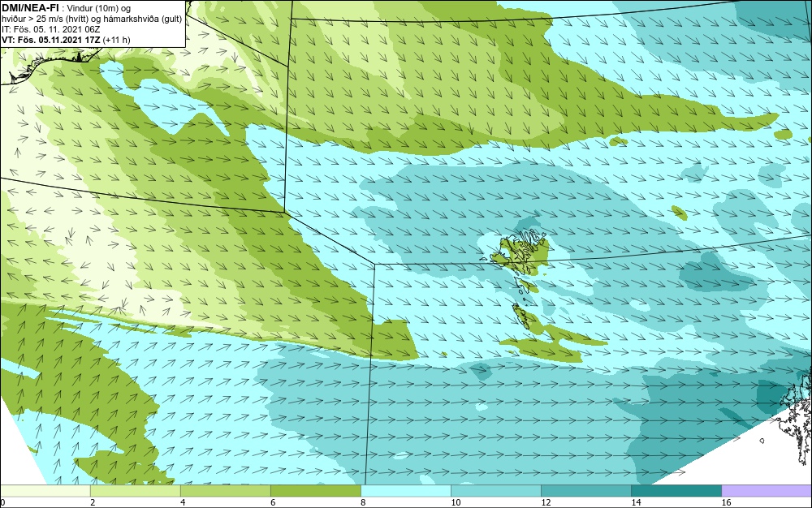Screen dimensions: 812x508
Task: Click the 8–10 m/s pale cyan swatch
Action: (405, 490)
